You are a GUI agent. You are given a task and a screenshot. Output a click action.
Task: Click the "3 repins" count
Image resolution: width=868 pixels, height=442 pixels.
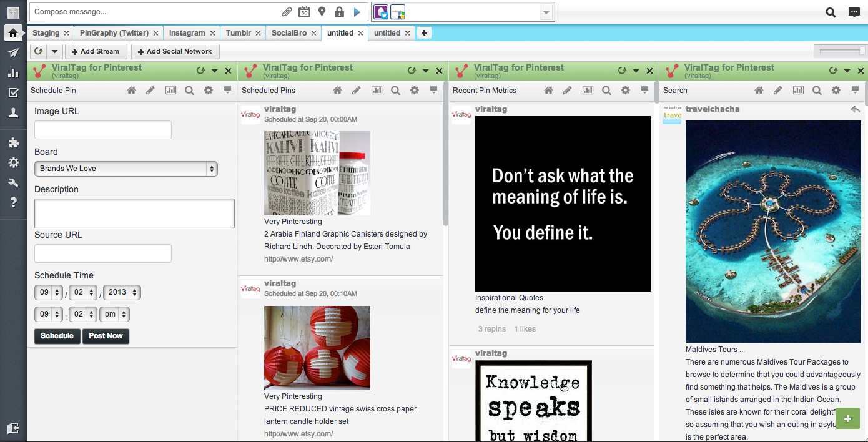tap(492, 329)
